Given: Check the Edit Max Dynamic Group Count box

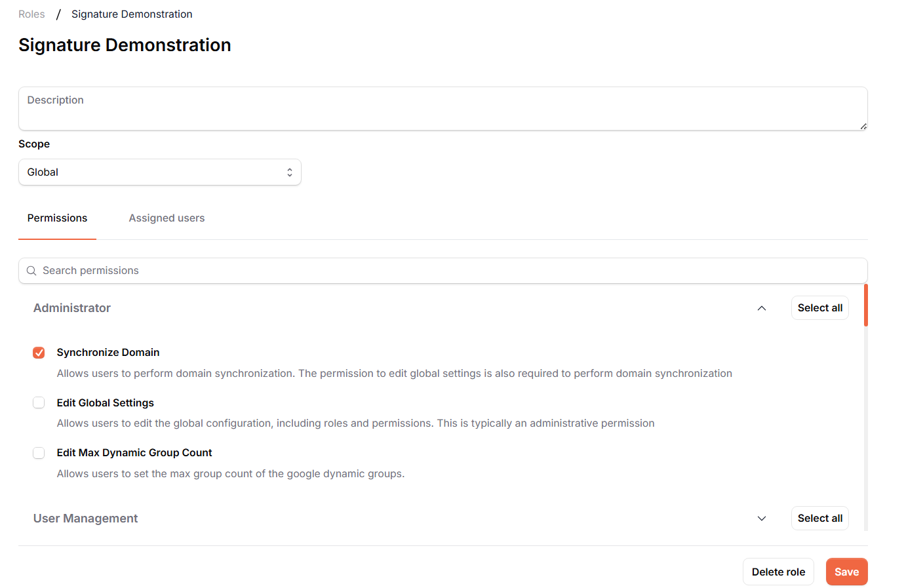Looking at the screenshot, I should pos(39,453).
